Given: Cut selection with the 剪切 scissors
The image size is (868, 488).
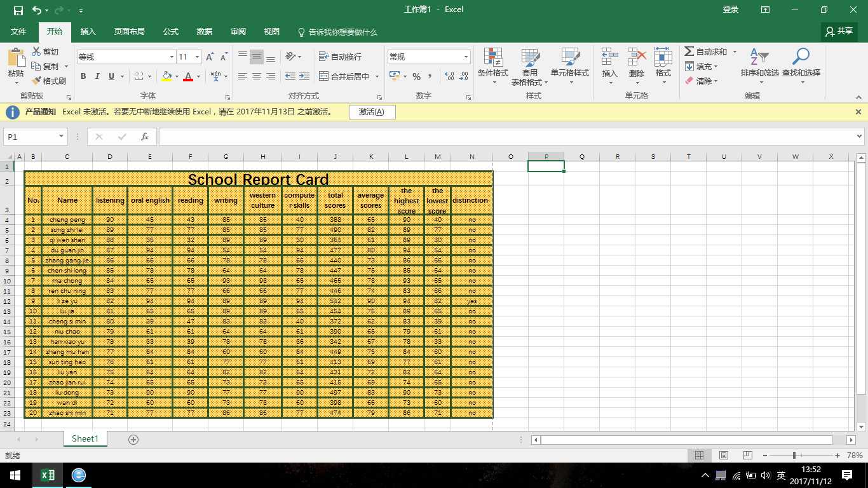Looking at the screenshot, I should (45, 51).
